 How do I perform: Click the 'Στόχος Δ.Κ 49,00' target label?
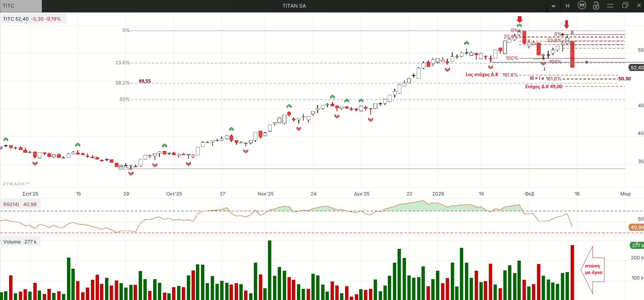[x=543, y=86]
